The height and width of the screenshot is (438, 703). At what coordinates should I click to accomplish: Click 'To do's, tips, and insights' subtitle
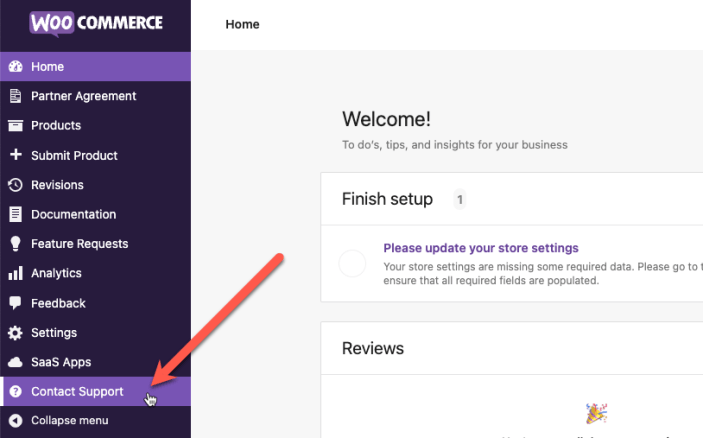(x=455, y=145)
